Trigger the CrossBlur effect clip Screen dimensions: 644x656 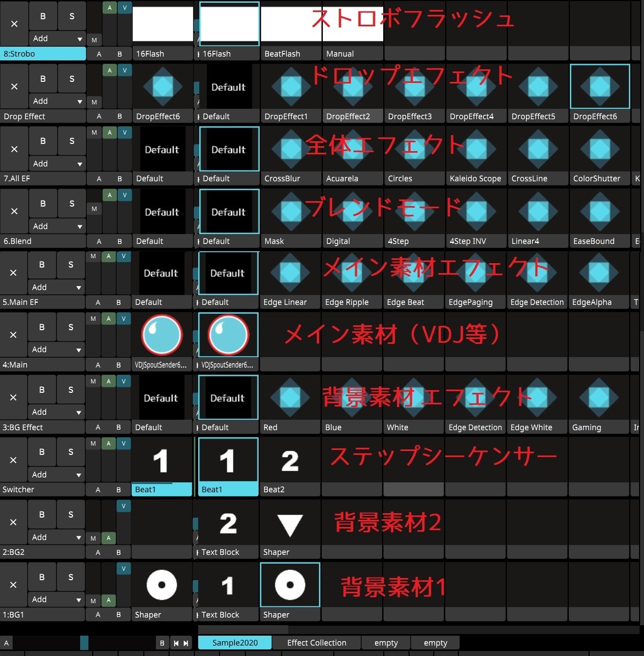[x=290, y=149]
